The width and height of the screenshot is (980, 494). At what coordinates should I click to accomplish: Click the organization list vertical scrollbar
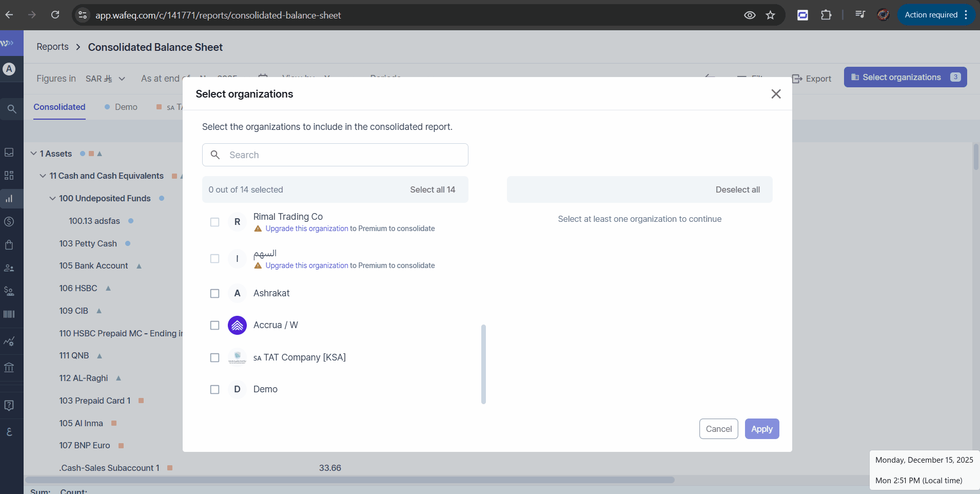[483, 364]
